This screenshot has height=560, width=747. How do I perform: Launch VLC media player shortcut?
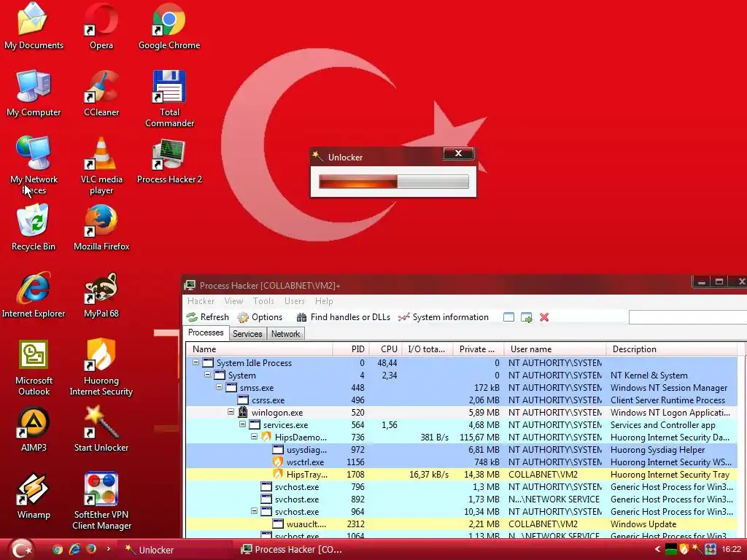[x=101, y=166]
